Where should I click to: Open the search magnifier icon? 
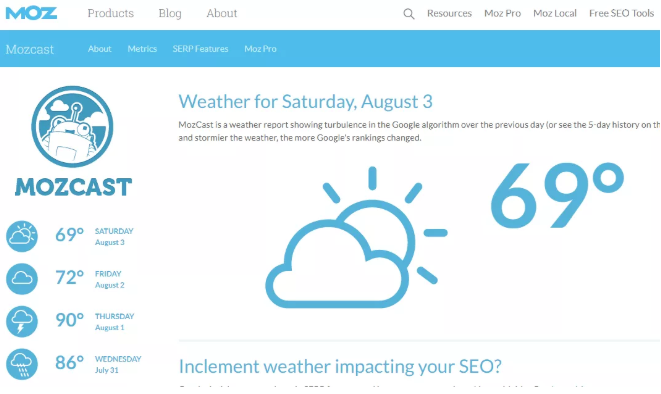coord(408,14)
